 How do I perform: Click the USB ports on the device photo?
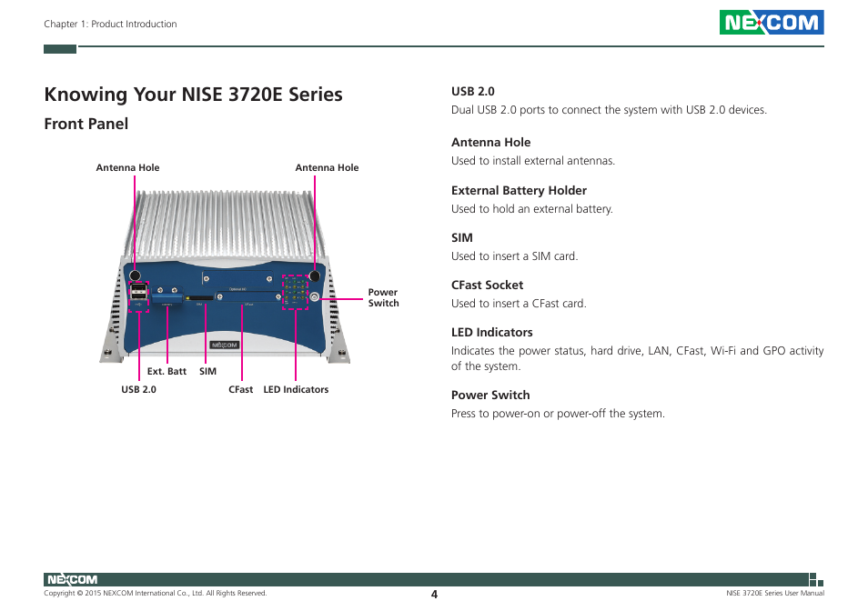point(138,293)
